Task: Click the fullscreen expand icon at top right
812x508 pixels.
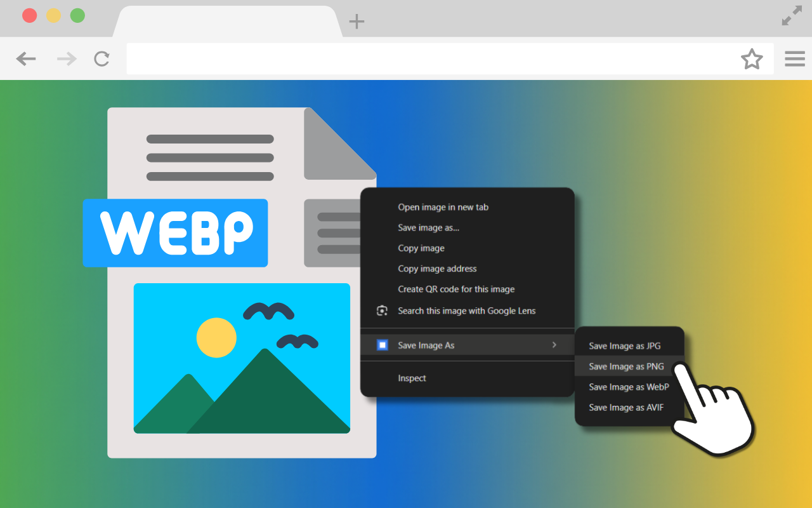Action: point(791,15)
